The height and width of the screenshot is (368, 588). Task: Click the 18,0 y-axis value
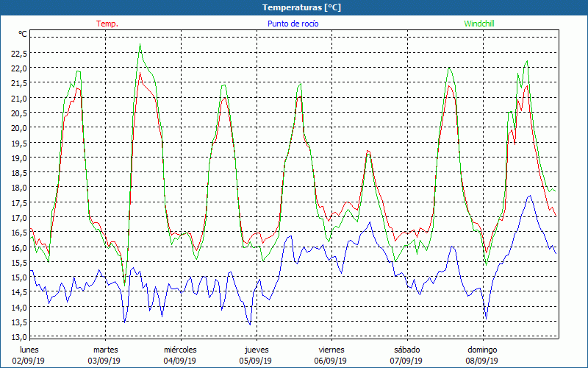[19, 188]
